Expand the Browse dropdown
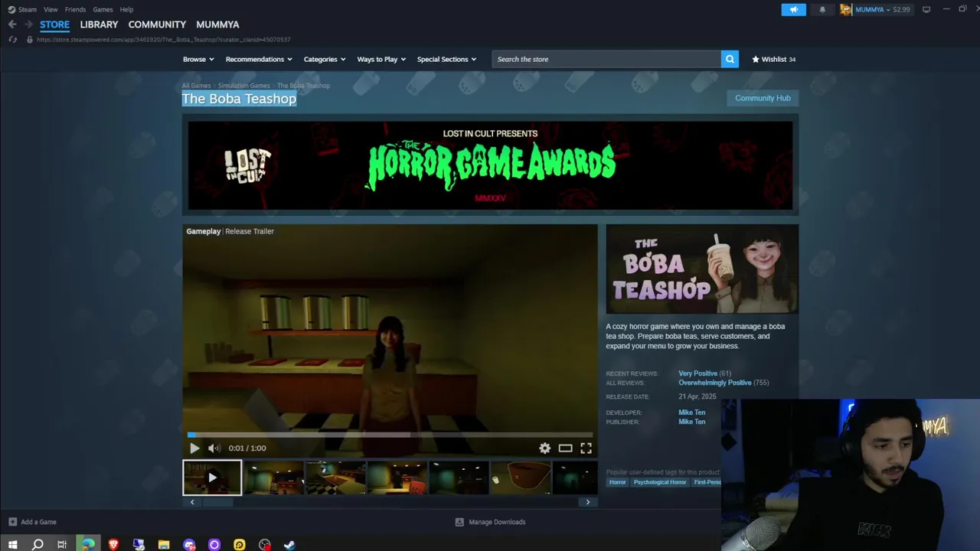Image resolution: width=980 pixels, height=551 pixels. pos(198,59)
